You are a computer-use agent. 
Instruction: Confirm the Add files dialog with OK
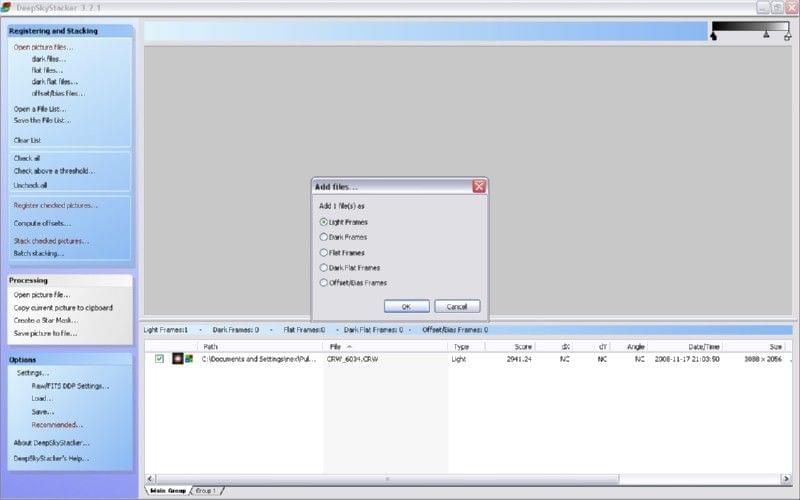(406, 306)
